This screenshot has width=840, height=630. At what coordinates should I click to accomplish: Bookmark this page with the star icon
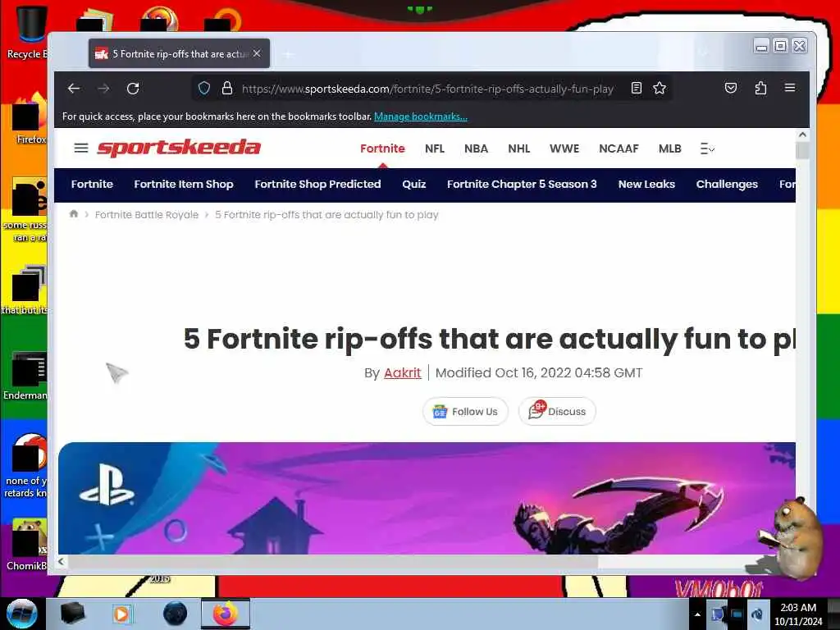click(660, 89)
